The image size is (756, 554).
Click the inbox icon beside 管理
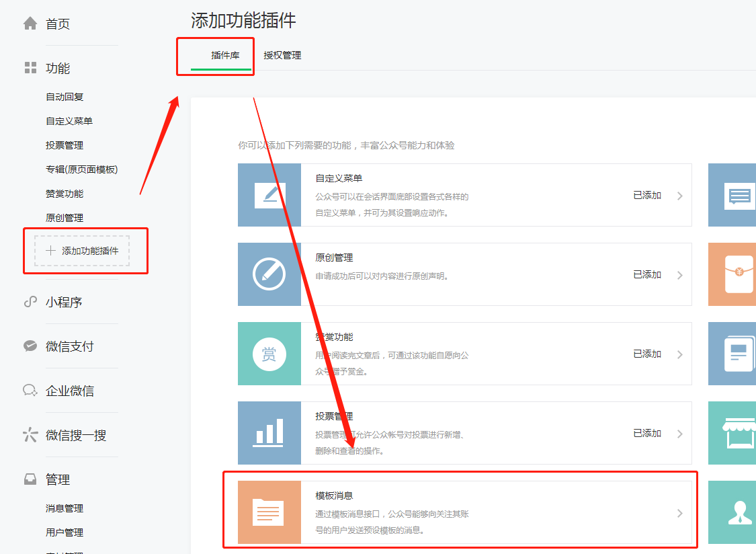(30, 479)
